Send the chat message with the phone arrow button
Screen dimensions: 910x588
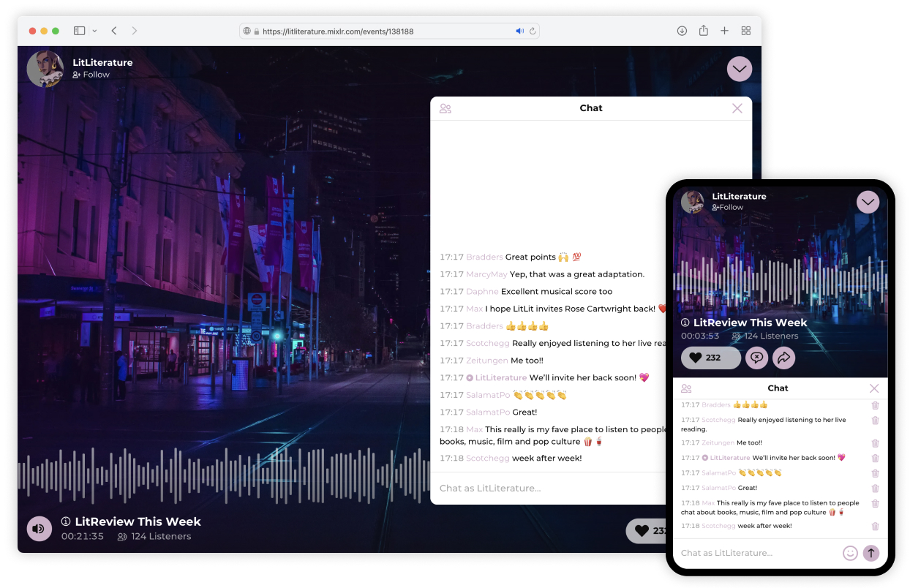[871, 553]
